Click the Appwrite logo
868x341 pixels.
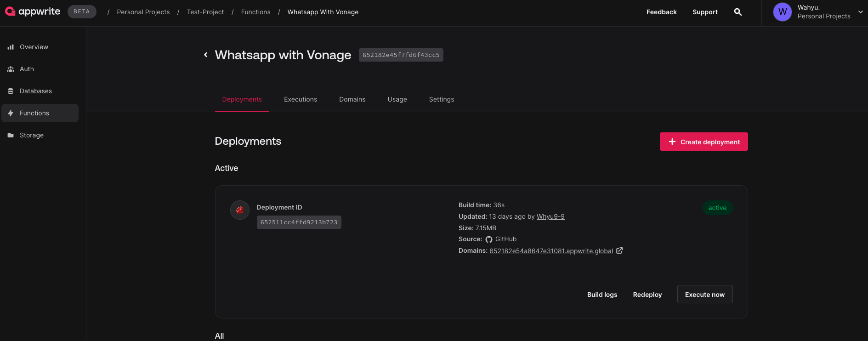(33, 11)
